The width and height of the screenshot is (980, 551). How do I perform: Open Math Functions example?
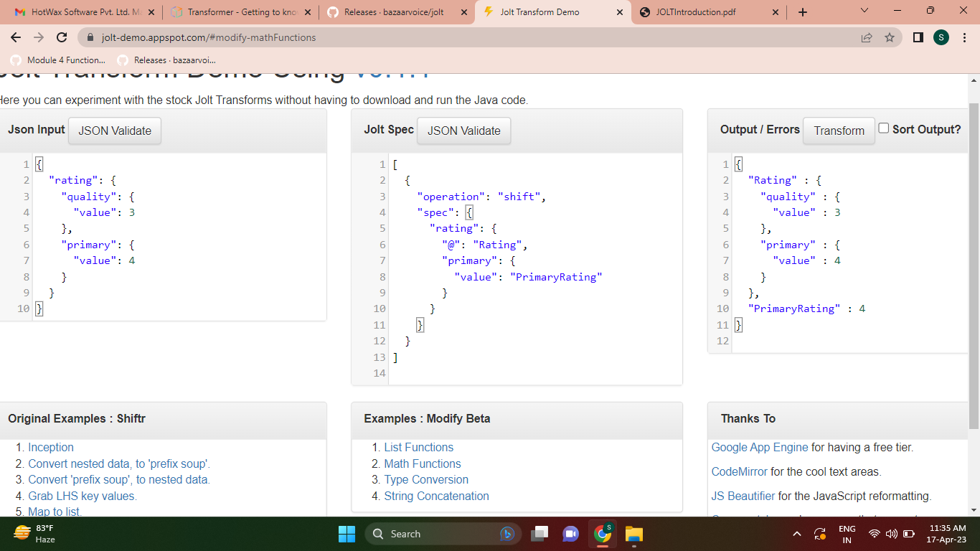click(x=423, y=463)
